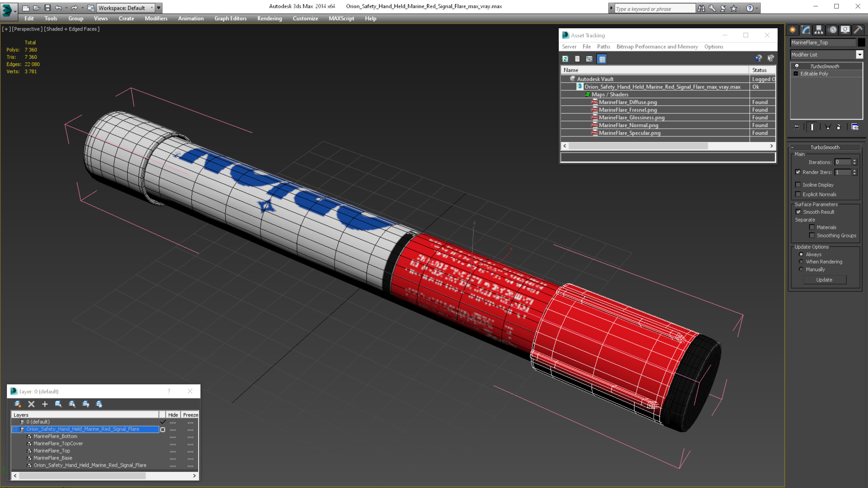This screenshot has height=488, width=868.
Task: Delete layer using the X icon
Action: click(x=31, y=404)
